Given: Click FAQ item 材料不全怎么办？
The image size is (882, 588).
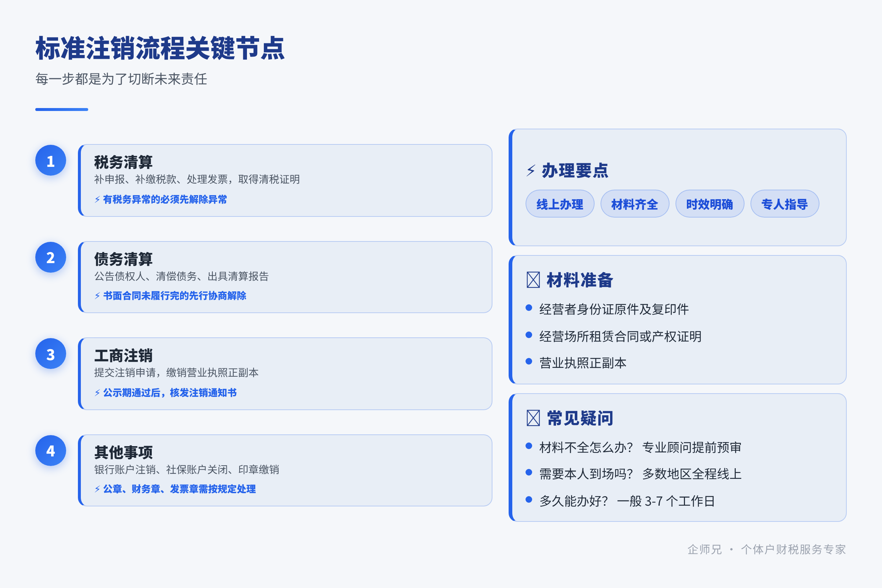Looking at the screenshot, I should click(586, 447).
